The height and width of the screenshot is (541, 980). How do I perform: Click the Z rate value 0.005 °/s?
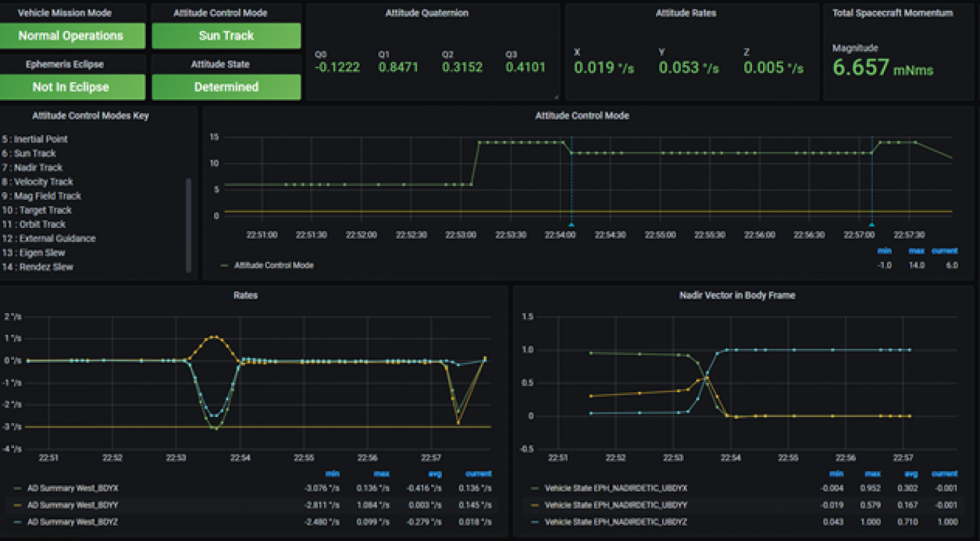(x=773, y=67)
